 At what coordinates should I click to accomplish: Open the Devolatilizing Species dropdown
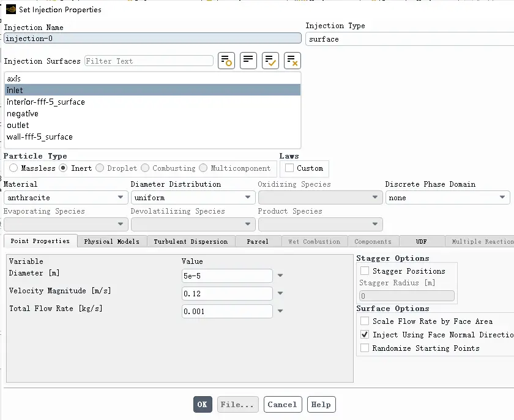click(x=193, y=224)
